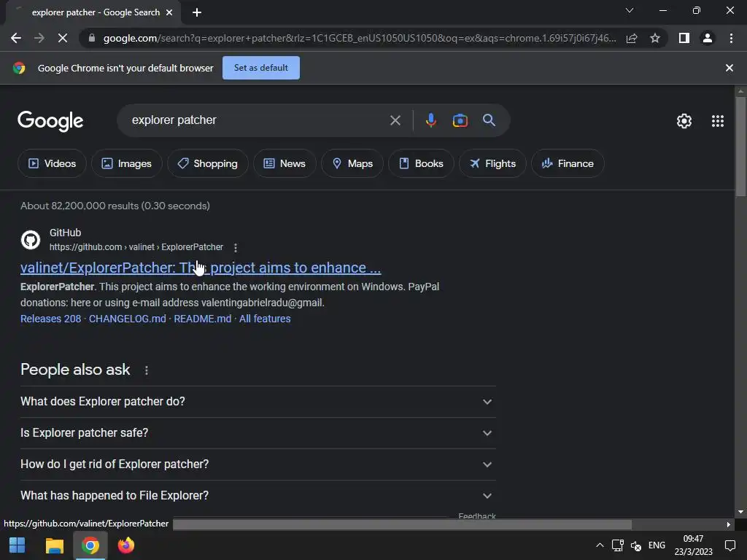Image resolution: width=747 pixels, height=560 pixels.
Task: Filter results by Images
Action: [x=127, y=163]
